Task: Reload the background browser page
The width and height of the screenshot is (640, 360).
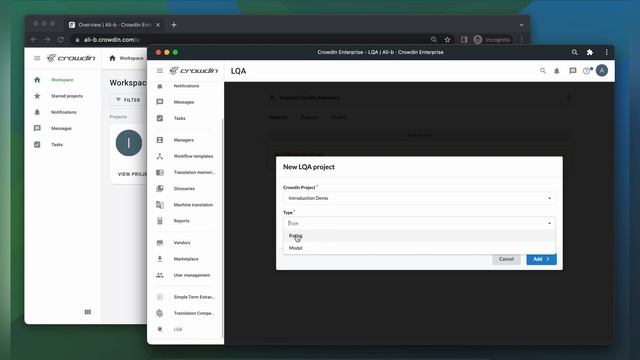Action: point(61,40)
